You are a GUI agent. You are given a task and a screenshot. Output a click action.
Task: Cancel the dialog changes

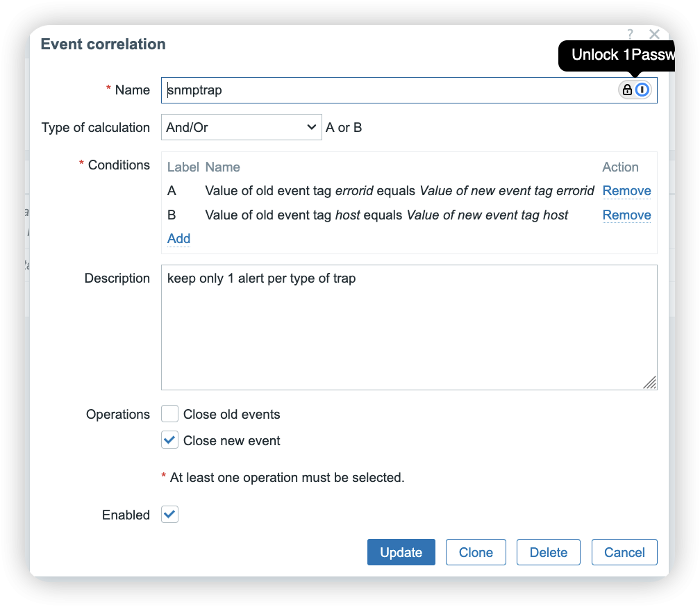[624, 553]
